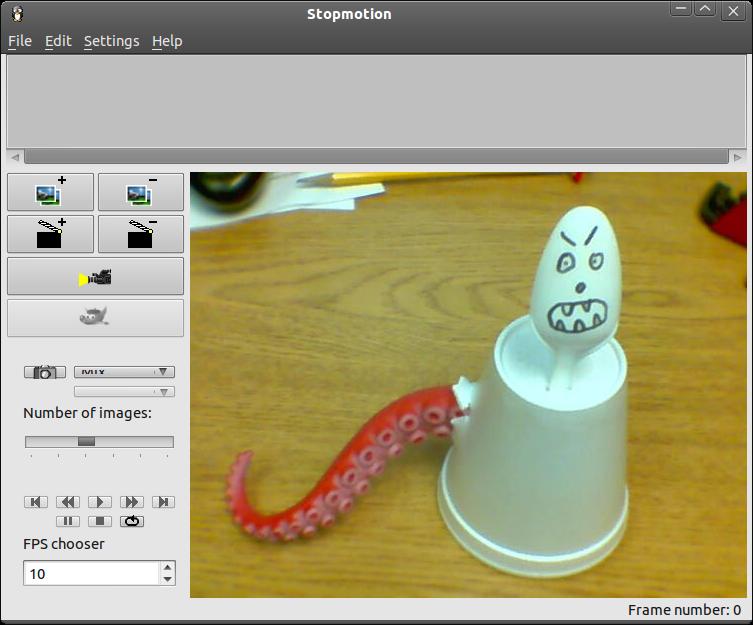Click the Add frames icon button
This screenshot has height=625, width=753.
[x=50, y=192]
